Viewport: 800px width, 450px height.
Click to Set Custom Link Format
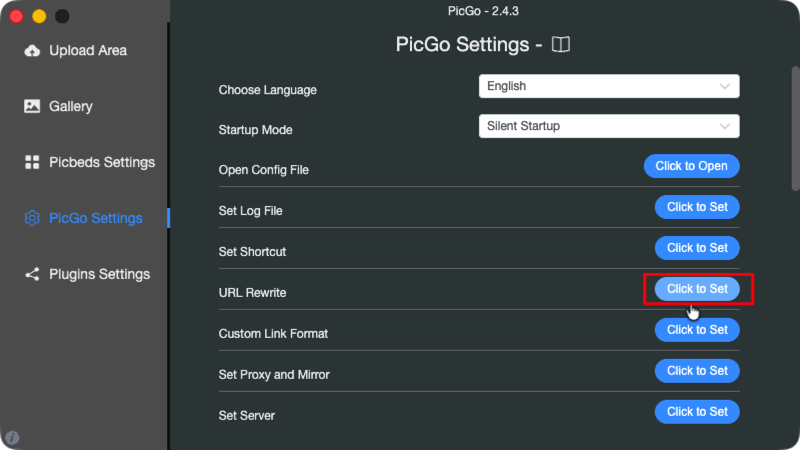697,329
